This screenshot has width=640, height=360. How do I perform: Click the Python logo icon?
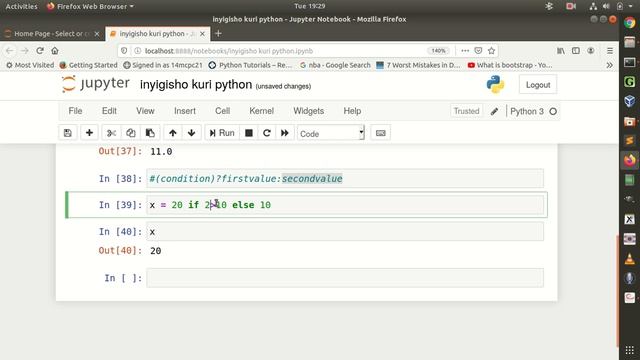click(x=495, y=84)
